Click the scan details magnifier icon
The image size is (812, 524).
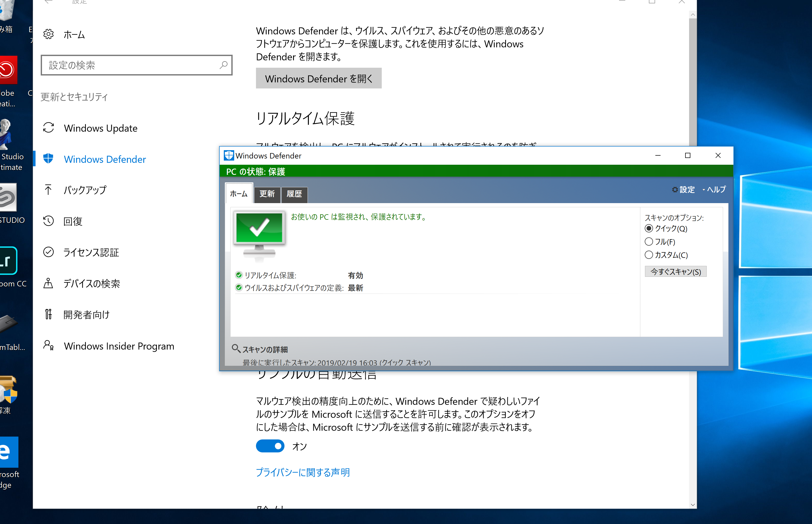pos(236,348)
